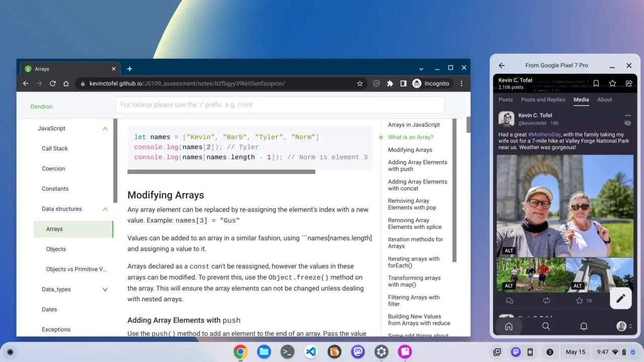Reload the Arrays page
644x362 pixels.
(52, 83)
